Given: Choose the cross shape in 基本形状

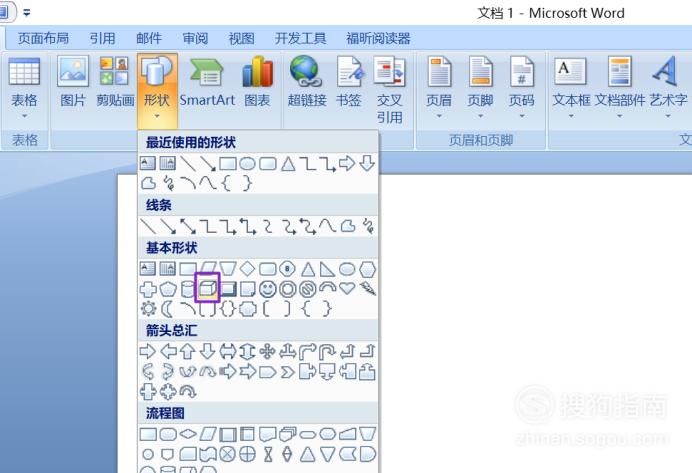Looking at the screenshot, I should click(x=148, y=289).
